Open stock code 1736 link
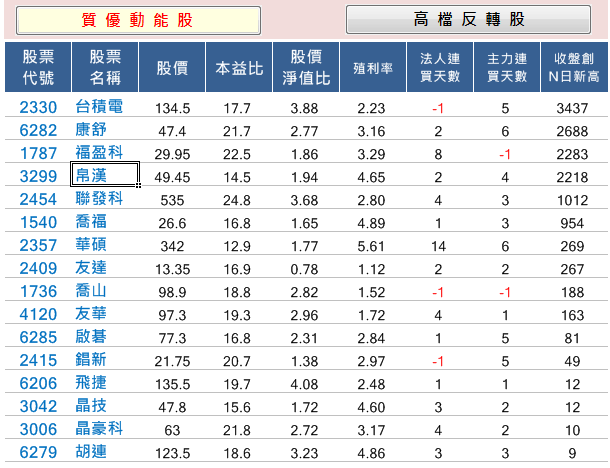This screenshot has width=610, height=468. [x=38, y=291]
